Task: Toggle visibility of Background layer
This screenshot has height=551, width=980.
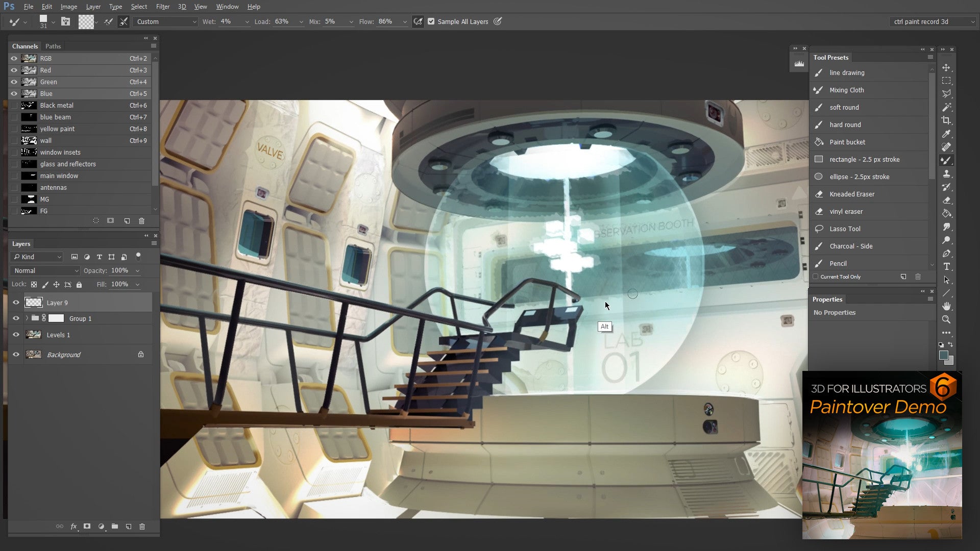Action: (x=15, y=354)
